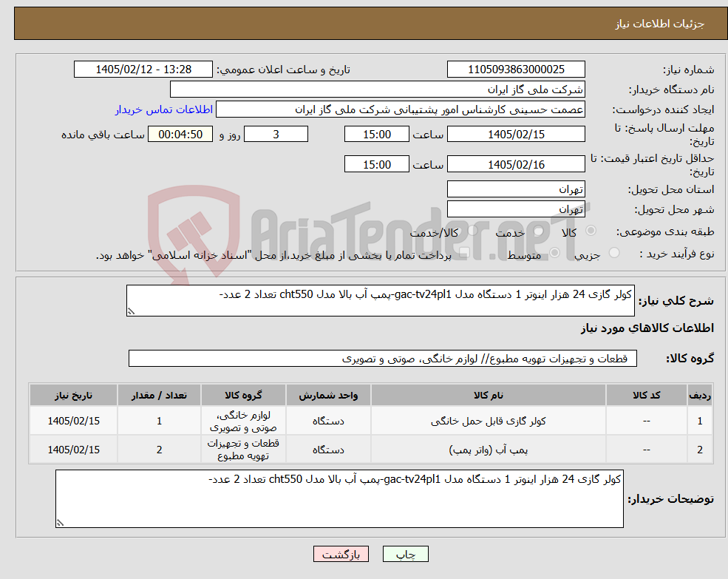The width and height of the screenshot is (728, 579).
Task: Click the کولر گازی قابل حمل خانگی cell
Action: pyautogui.click(x=489, y=421)
